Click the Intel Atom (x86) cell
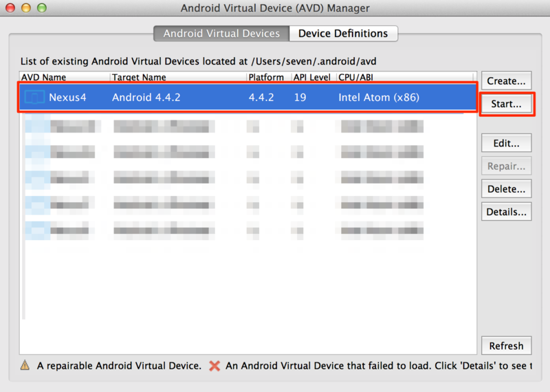 (x=379, y=97)
